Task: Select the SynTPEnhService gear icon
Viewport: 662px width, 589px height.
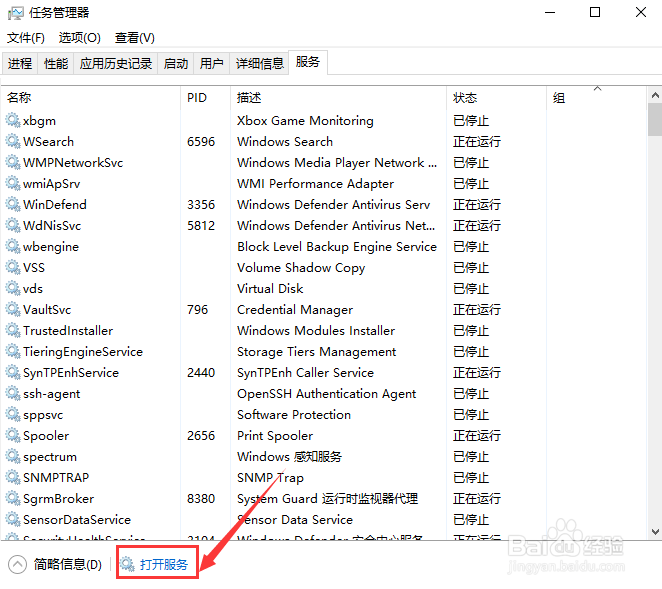Action: point(13,372)
